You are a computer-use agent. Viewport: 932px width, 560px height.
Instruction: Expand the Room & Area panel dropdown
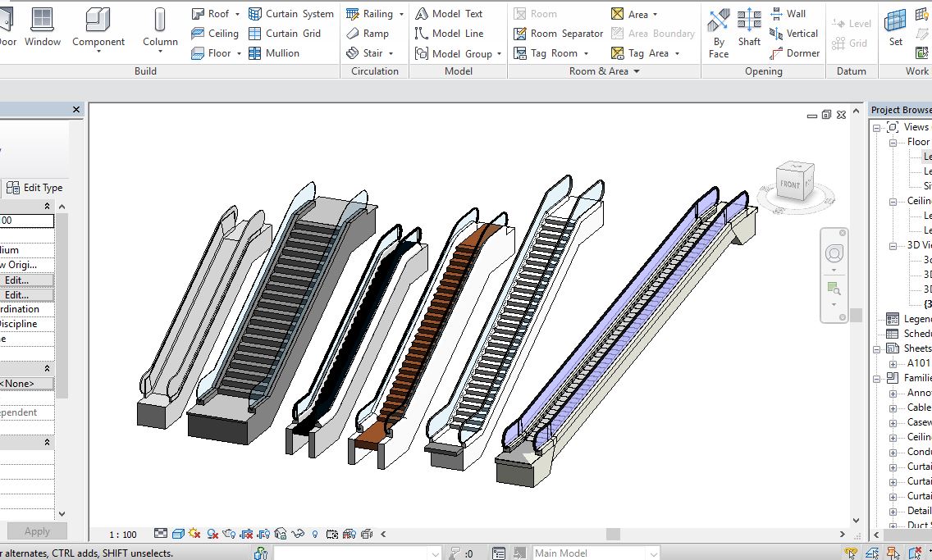[x=636, y=71]
